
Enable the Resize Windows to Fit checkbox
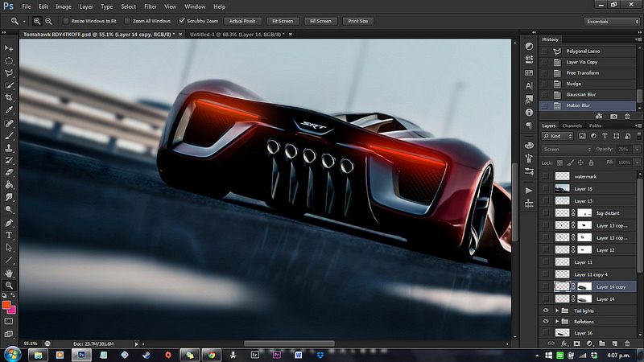[65, 21]
